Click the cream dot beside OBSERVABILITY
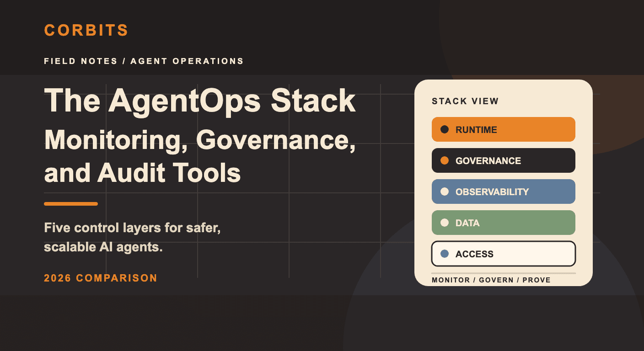The image size is (644, 351). [x=444, y=191]
